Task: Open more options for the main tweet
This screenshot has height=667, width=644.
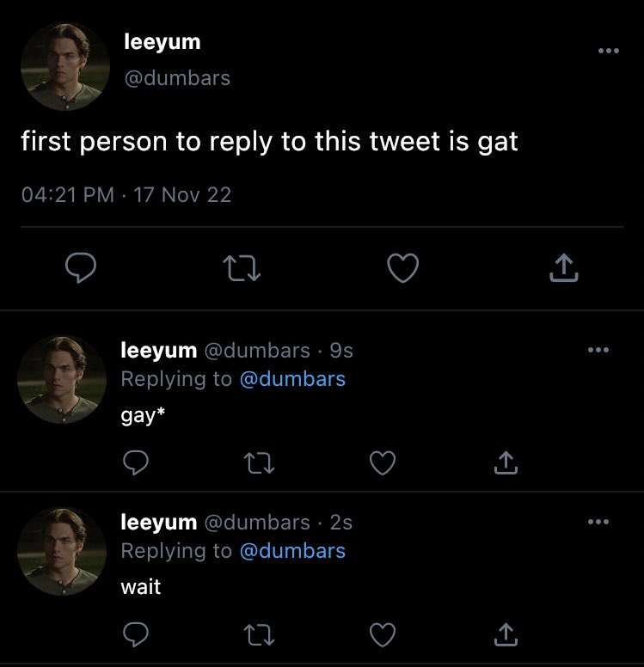Action: coord(608,51)
